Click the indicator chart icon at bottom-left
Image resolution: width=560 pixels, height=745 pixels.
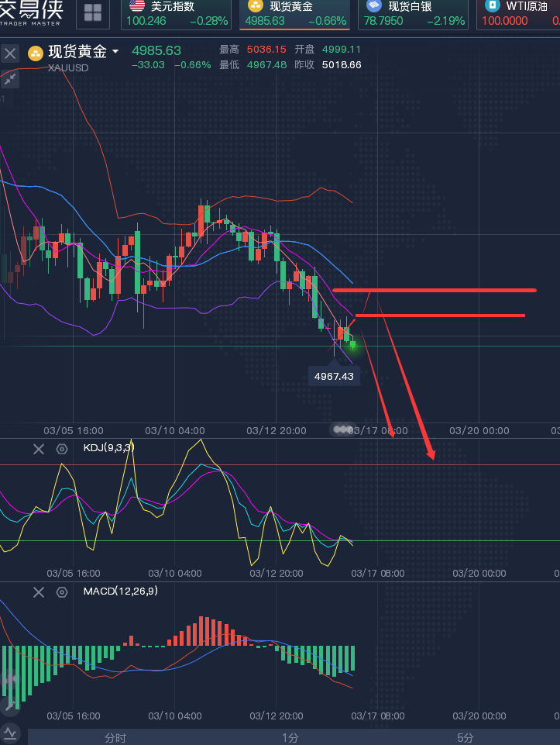tap(9, 733)
